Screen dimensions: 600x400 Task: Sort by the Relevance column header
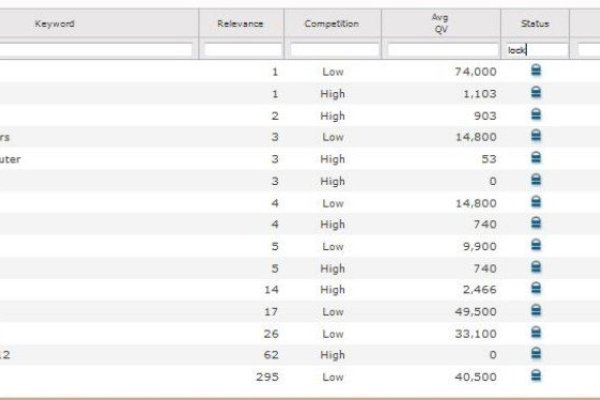tap(241, 23)
